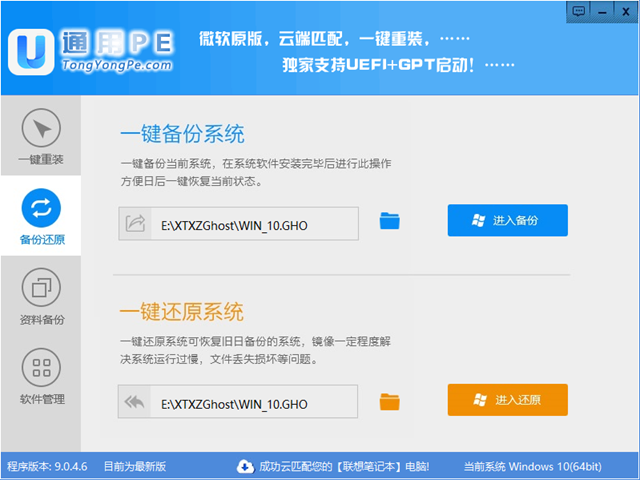
Task: Click the feedback chat bubble icon in title bar
Action: pyautogui.click(x=579, y=11)
